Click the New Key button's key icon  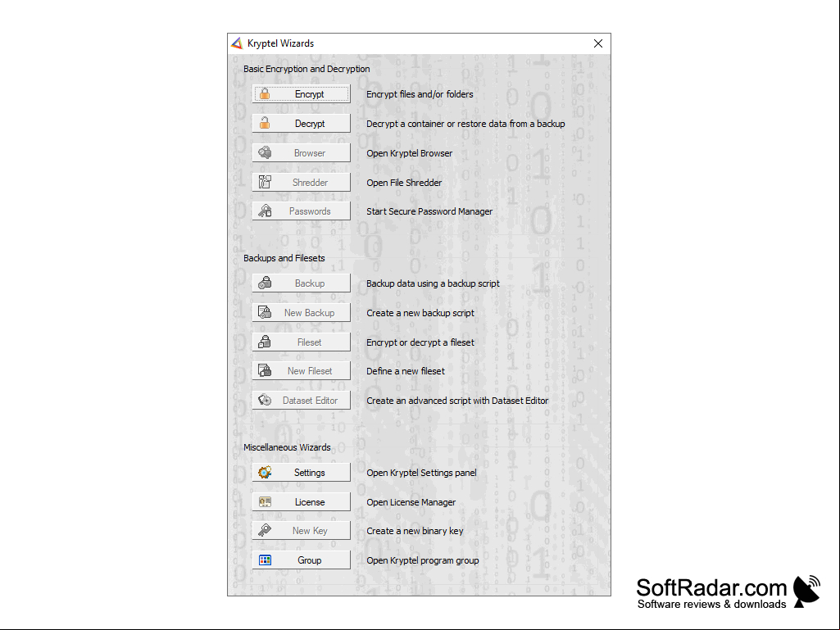(x=265, y=530)
